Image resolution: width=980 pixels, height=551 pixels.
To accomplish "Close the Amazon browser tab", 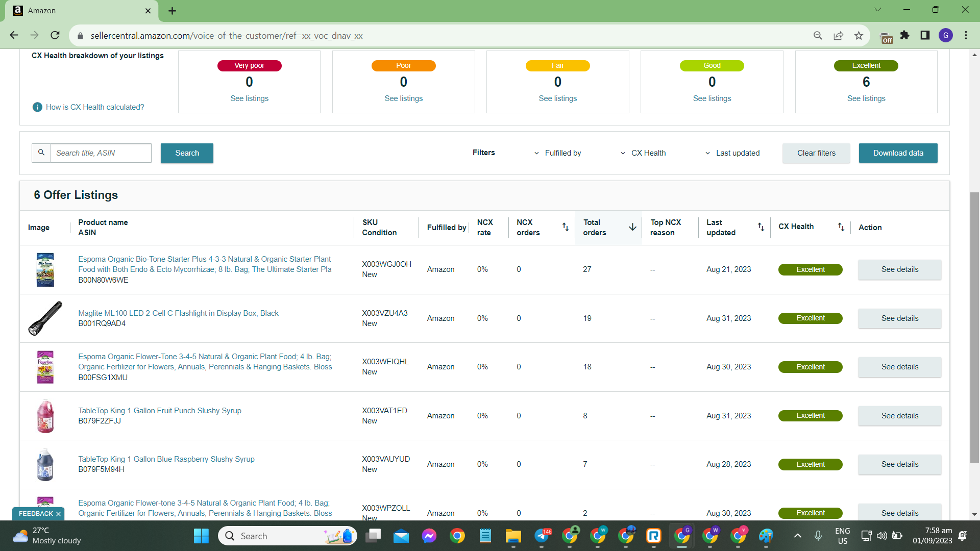I will (148, 11).
